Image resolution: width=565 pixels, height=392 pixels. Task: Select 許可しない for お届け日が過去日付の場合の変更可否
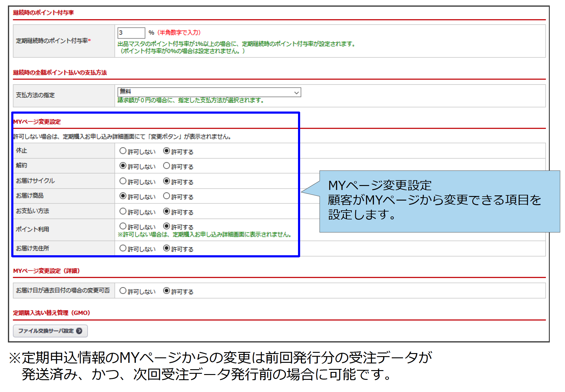(123, 291)
